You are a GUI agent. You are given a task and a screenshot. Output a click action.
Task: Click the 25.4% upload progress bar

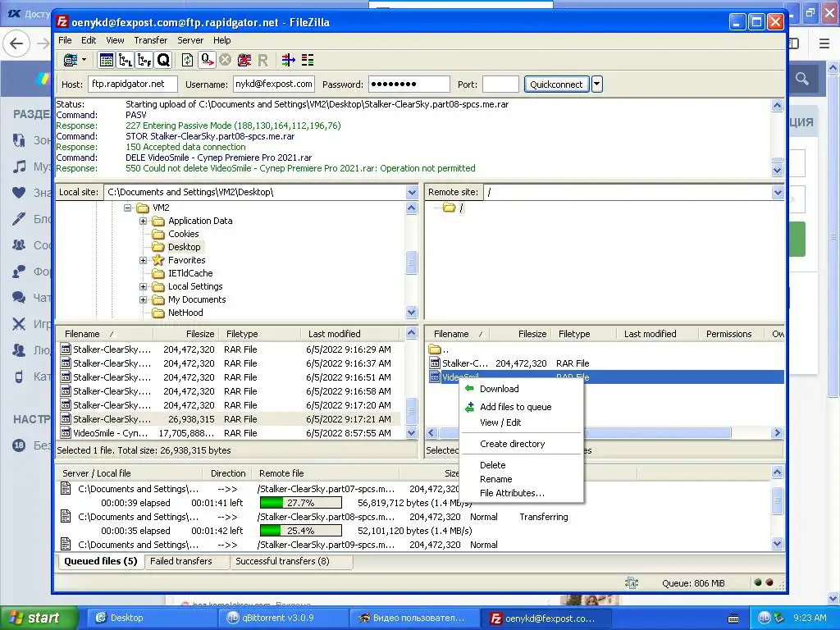(x=300, y=531)
